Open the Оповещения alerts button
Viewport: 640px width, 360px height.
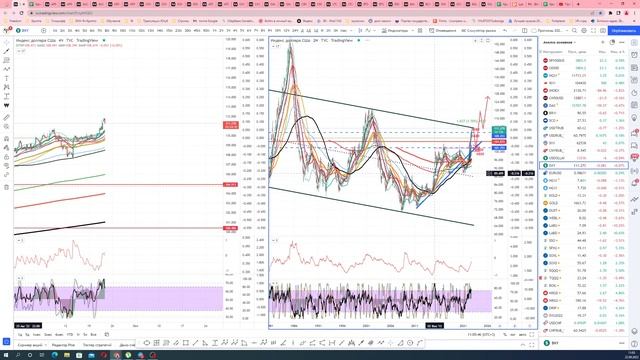[x=442, y=31]
